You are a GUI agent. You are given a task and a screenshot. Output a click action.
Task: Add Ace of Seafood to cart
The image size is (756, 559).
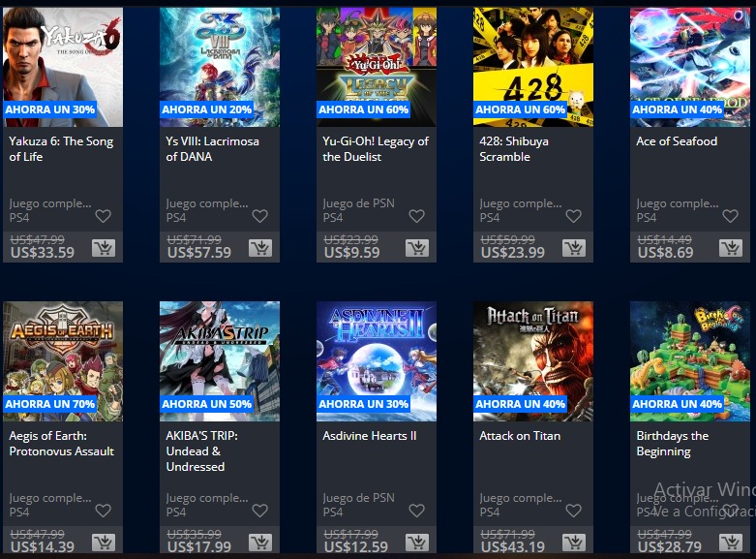coord(731,248)
